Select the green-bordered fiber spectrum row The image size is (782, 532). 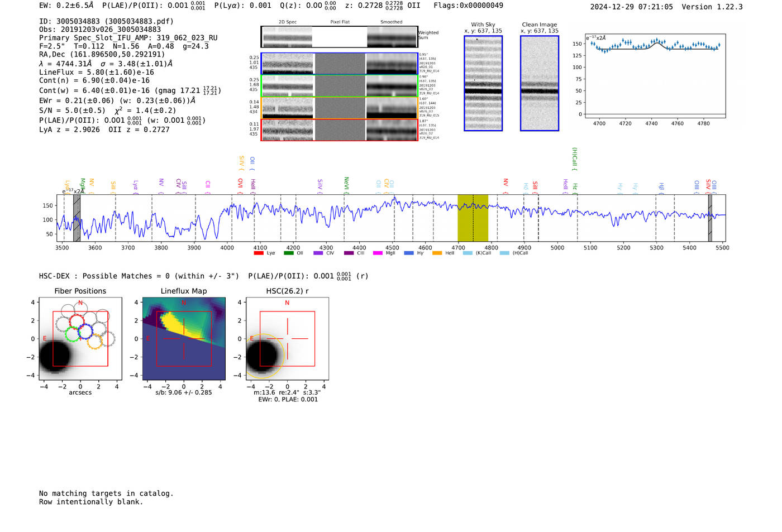click(x=339, y=85)
